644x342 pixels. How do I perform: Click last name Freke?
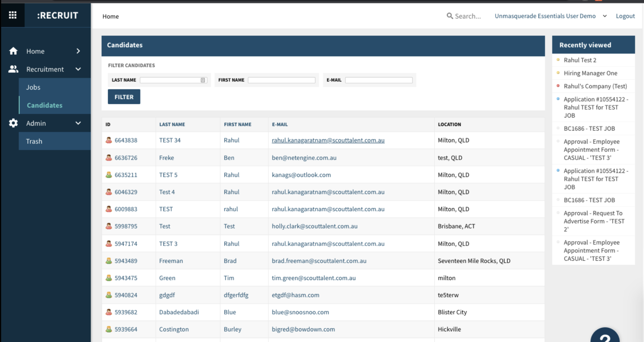pyautogui.click(x=167, y=158)
